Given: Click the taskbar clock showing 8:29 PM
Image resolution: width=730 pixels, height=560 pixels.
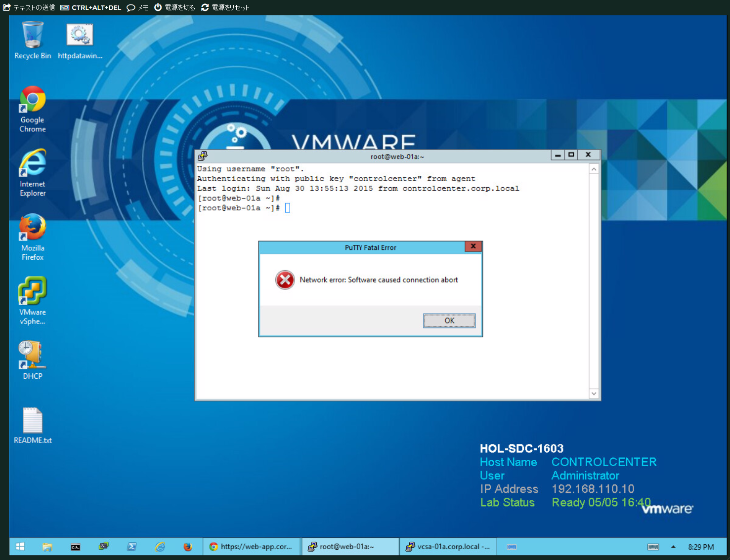Looking at the screenshot, I should click(x=700, y=547).
